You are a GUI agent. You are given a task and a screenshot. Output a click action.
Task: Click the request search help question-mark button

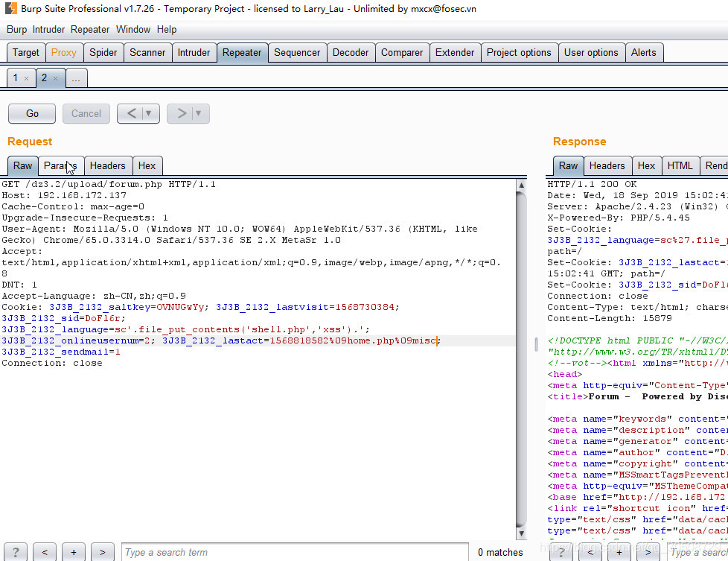point(16,552)
